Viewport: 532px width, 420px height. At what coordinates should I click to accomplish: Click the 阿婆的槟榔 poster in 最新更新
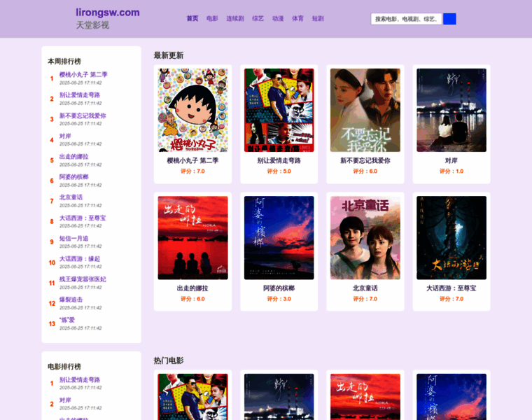click(279, 238)
